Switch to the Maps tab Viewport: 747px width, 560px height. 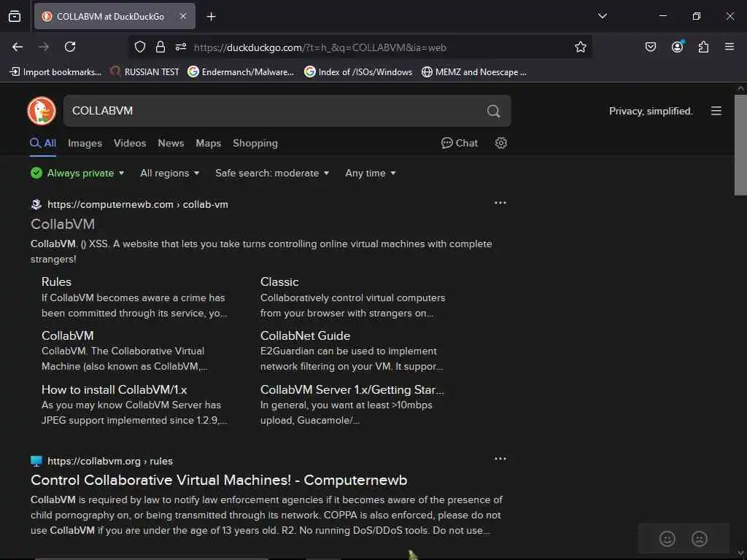click(x=208, y=144)
